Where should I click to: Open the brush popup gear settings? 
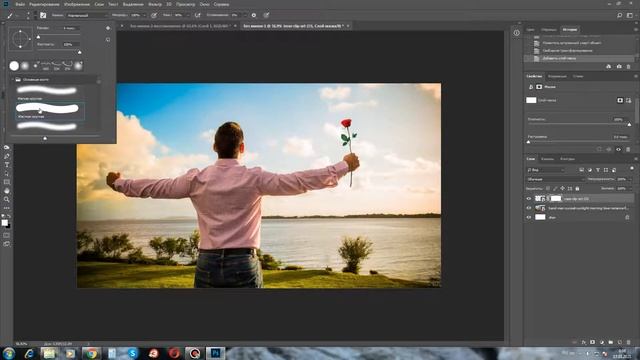pos(108,28)
